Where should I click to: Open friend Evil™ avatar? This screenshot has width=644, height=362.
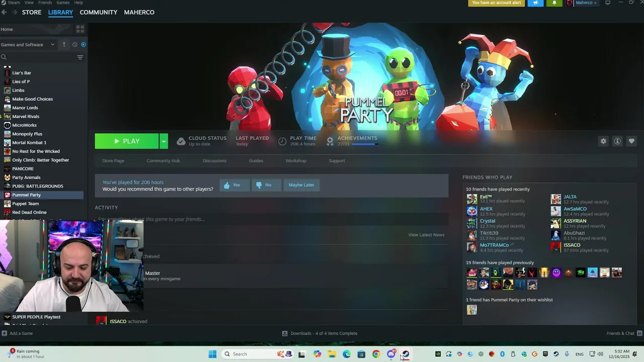click(x=472, y=200)
